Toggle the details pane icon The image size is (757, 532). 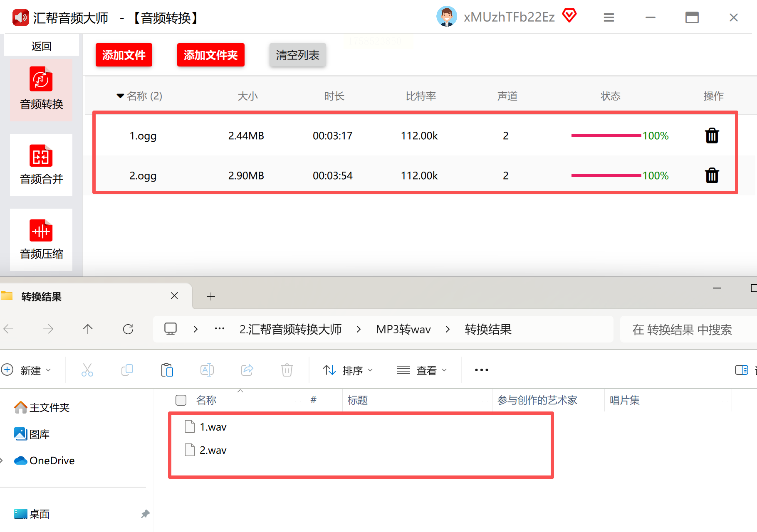[741, 370]
